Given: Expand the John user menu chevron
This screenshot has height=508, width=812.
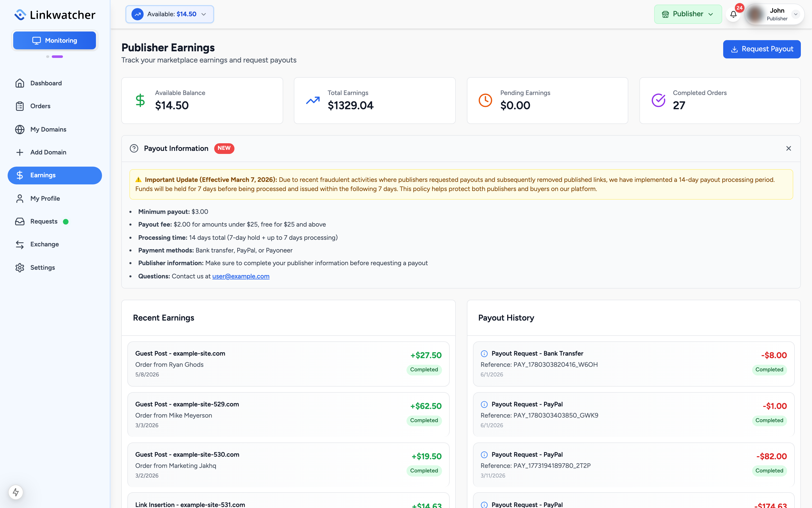Looking at the screenshot, I should point(796,14).
